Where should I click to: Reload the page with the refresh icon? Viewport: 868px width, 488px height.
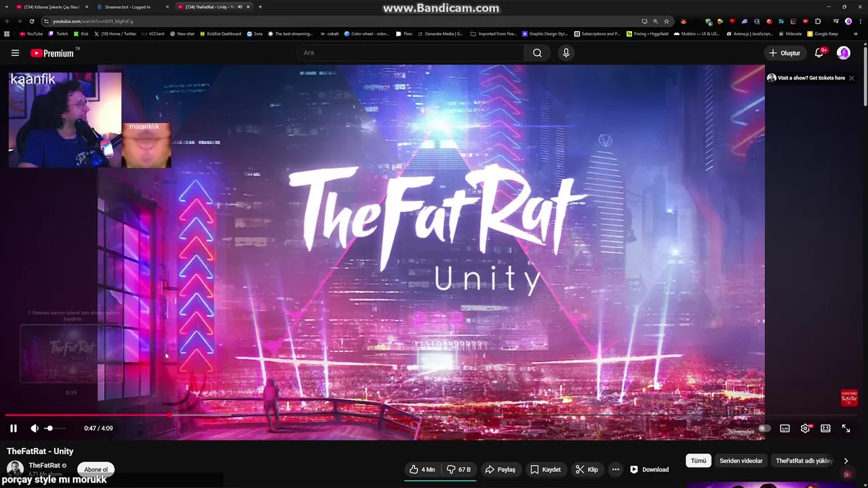[31, 21]
